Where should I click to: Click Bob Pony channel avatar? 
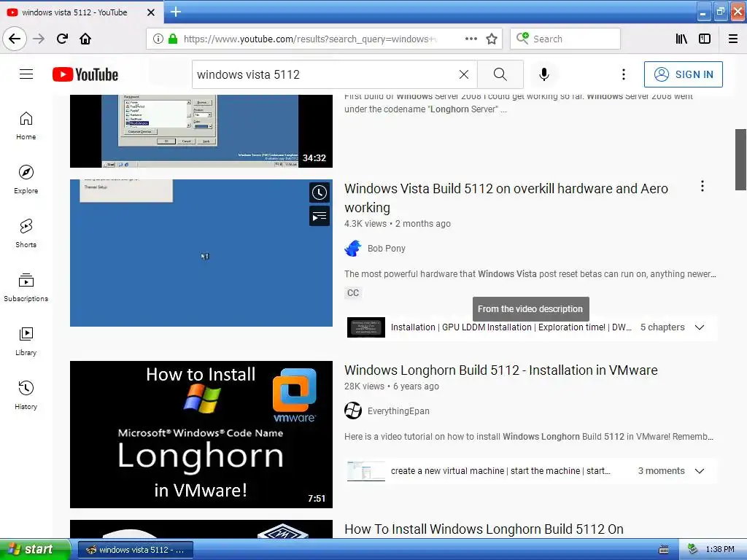tap(353, 248)
